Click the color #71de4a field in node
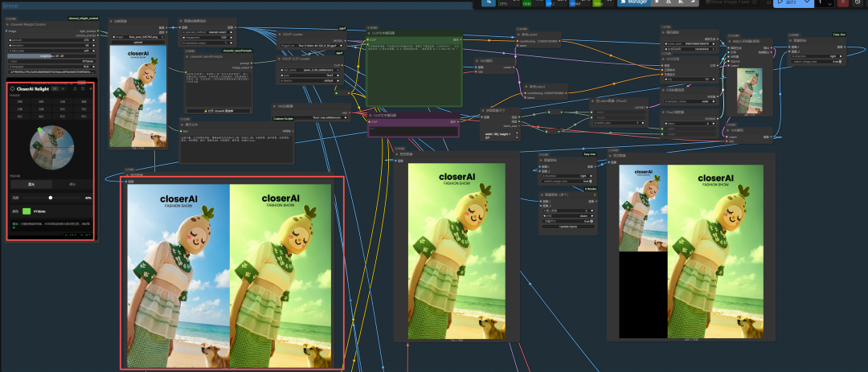868x372 pixels. pos(52,61)
